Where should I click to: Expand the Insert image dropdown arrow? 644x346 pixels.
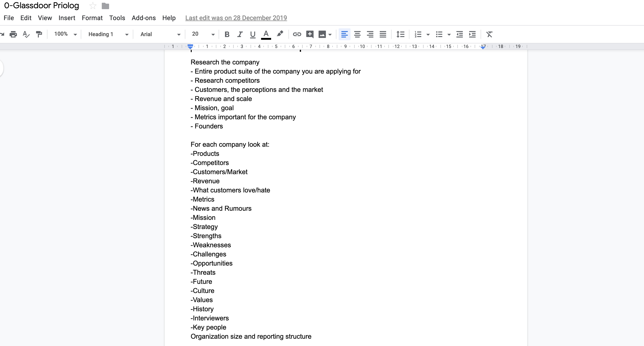(x=330, y=35)
